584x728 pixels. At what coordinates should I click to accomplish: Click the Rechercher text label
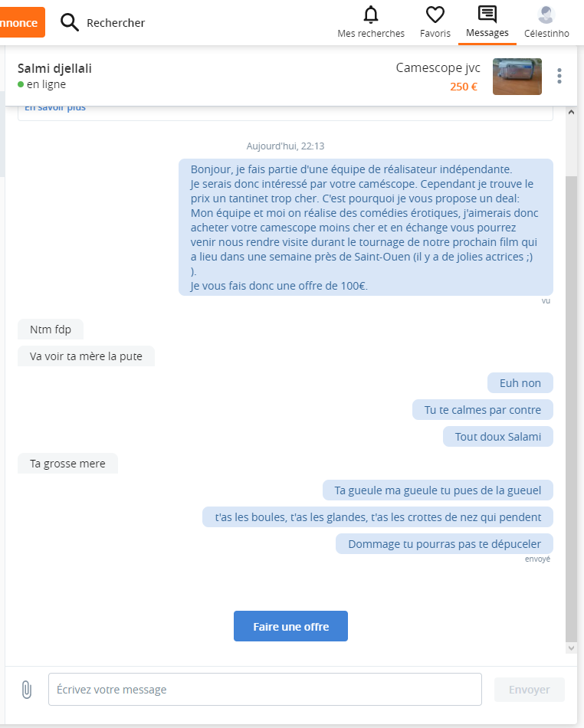116,23
